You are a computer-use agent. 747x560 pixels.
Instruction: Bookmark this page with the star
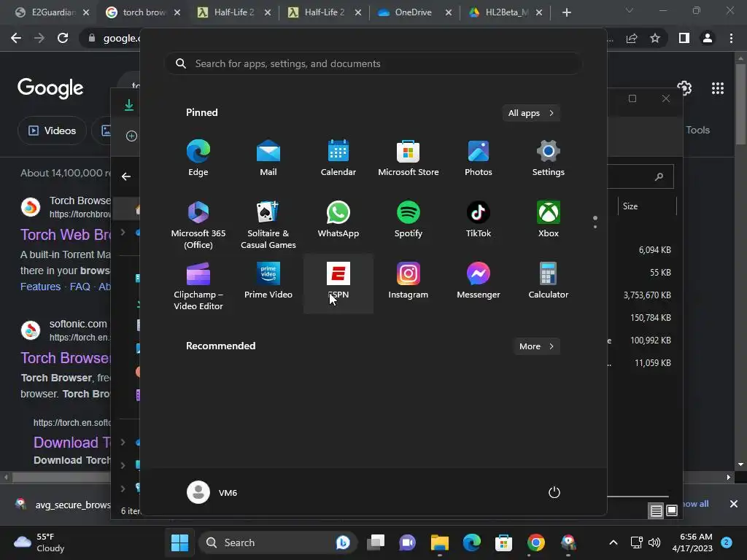point(655,38)
